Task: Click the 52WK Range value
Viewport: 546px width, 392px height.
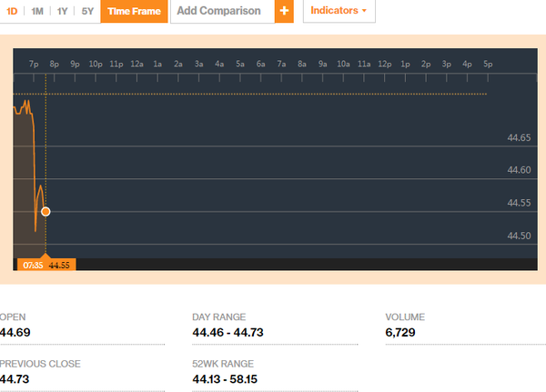Action: 224,379
